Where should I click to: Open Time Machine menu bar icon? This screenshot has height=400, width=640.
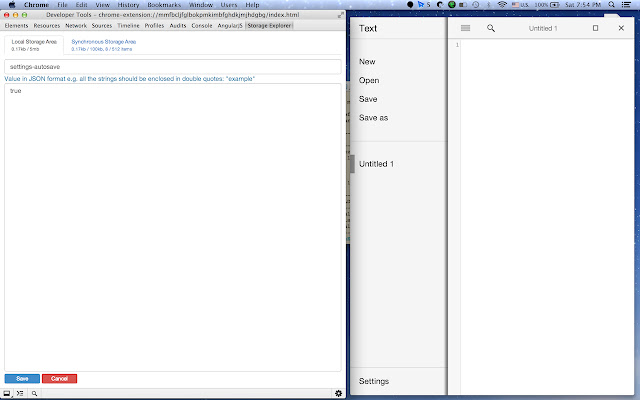(476, 4)
